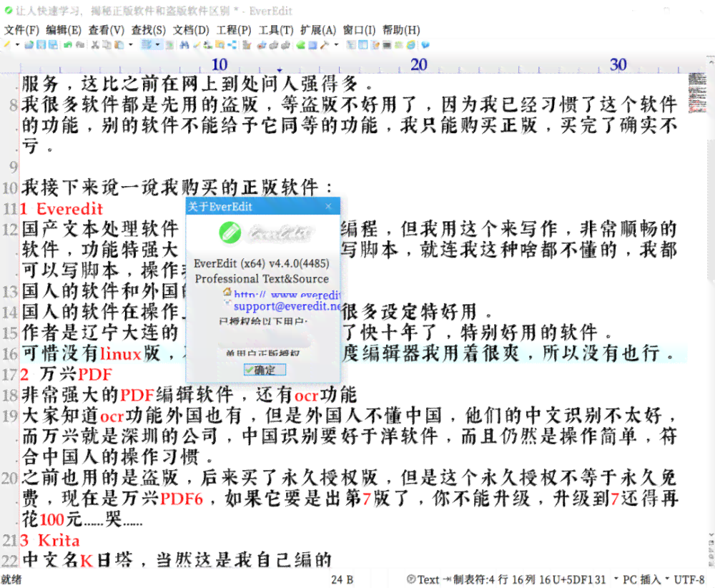Open the New document type dropdown arrow
Image resolution: width=715 pixels, height=588 pixels.
pyautogui.click(x=17, y=45)
